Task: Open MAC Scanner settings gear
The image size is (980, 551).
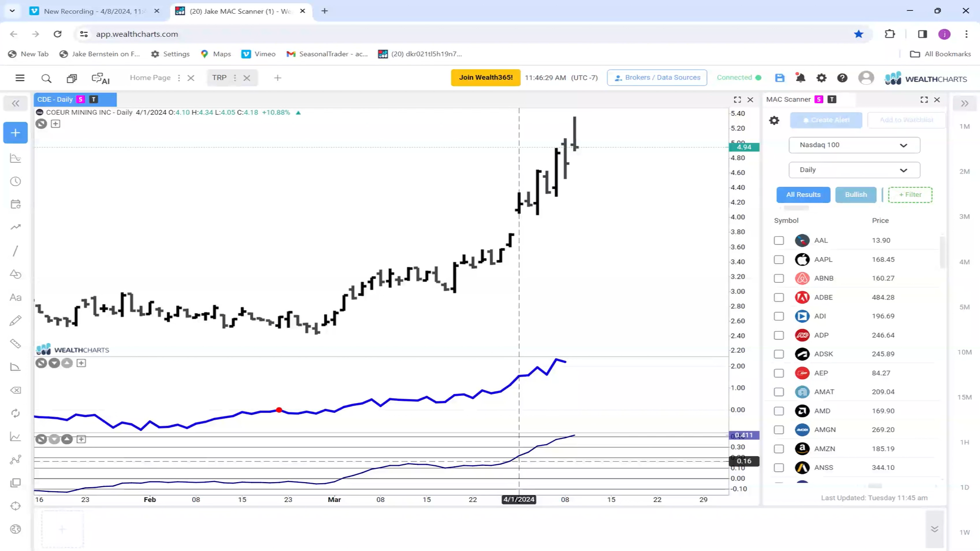Action: pos(774,120)
